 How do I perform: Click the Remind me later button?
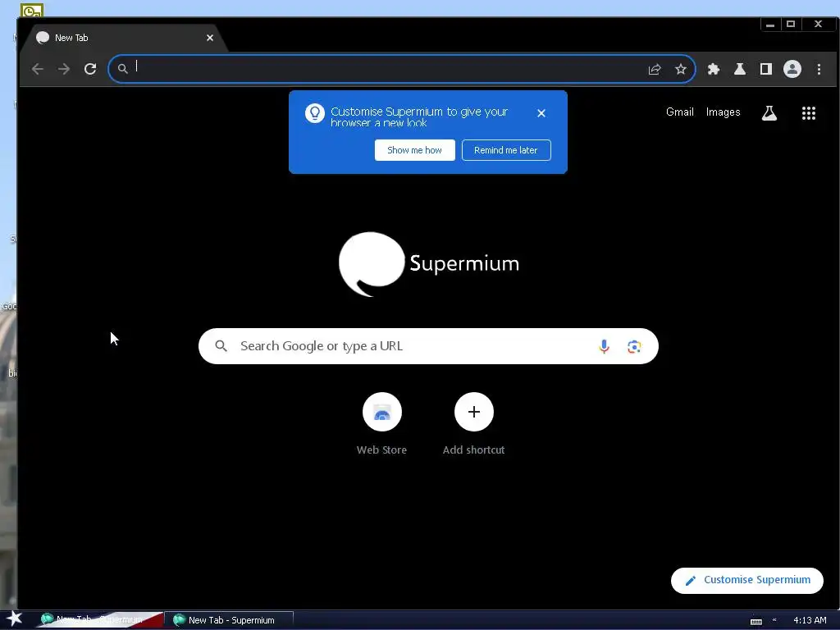point(505,150)
